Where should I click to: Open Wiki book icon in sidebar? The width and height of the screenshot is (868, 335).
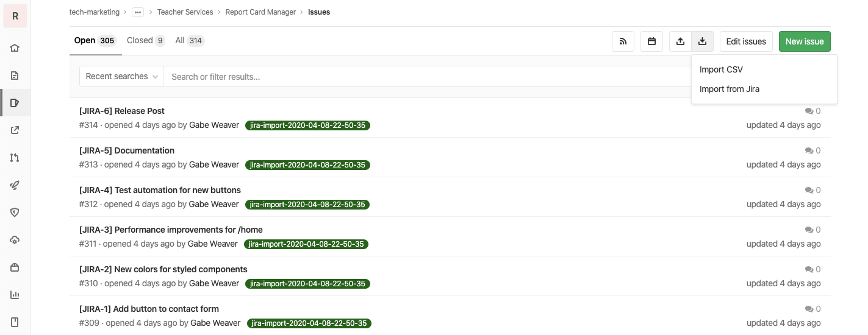(15, 322)
